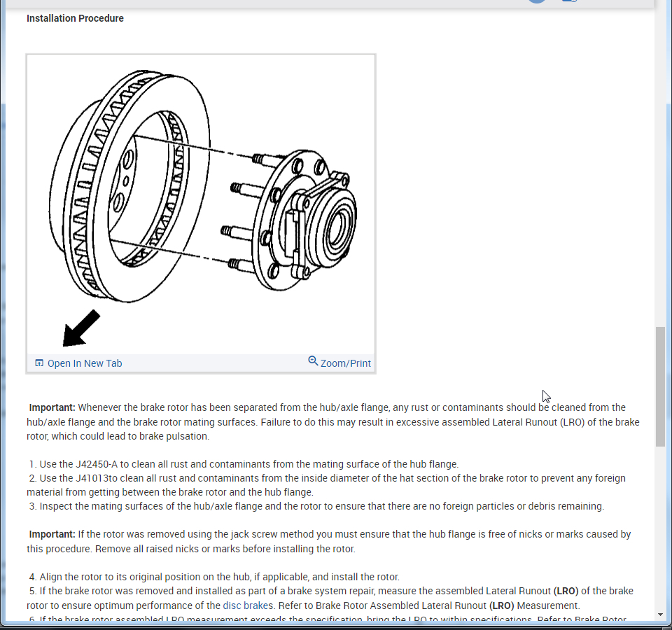672x630 pixels.
Task: Click the first Important note label
Action: (52, 407)
